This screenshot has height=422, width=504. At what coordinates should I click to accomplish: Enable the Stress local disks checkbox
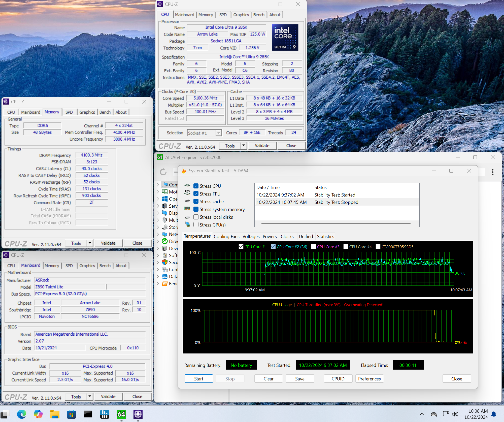196,217
